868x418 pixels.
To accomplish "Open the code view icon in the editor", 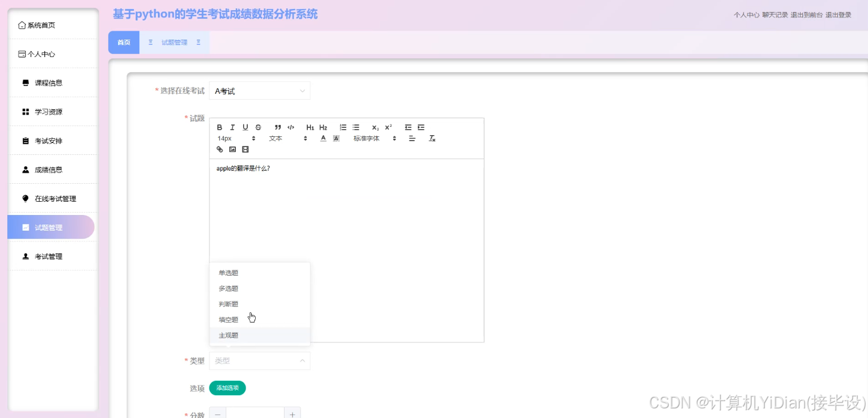I will point(291,127).
